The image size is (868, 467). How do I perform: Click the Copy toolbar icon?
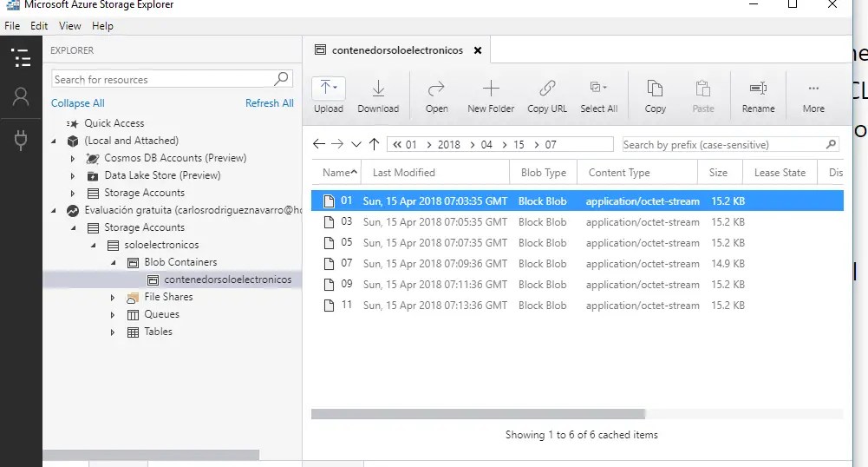(x=655, y=88)
